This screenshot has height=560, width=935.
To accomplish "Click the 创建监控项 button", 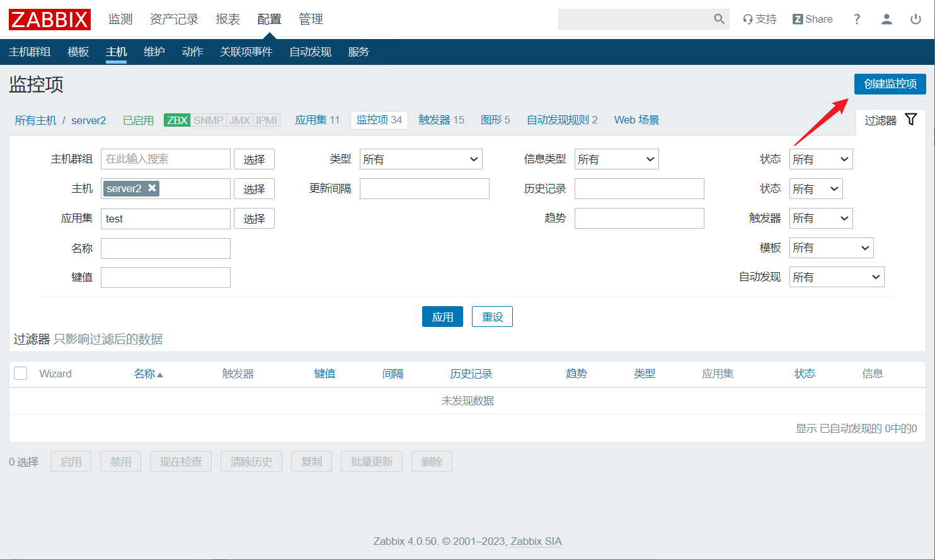I will point(890,84).
